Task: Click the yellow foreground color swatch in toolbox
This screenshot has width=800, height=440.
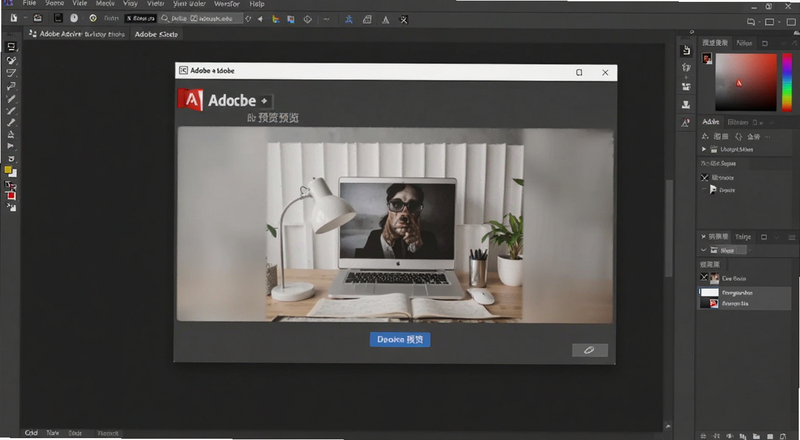Action: point(8,170)
